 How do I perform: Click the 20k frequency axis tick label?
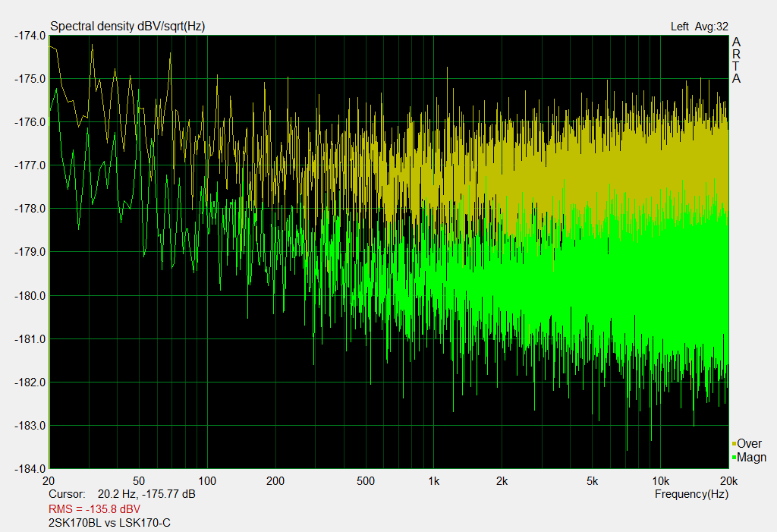(728, 481)
